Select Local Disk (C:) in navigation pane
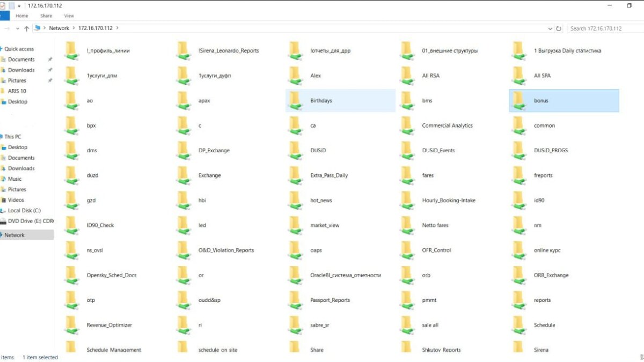 pos(24,211)
